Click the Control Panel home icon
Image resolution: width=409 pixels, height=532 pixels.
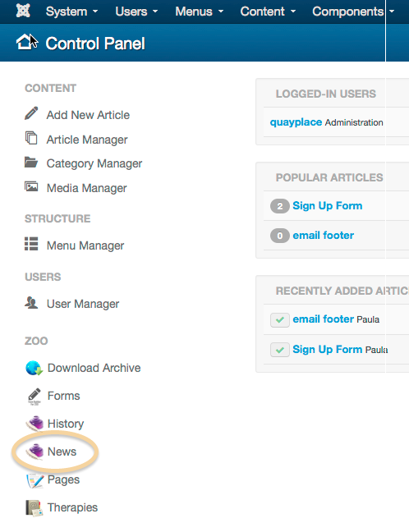[25, 43]
